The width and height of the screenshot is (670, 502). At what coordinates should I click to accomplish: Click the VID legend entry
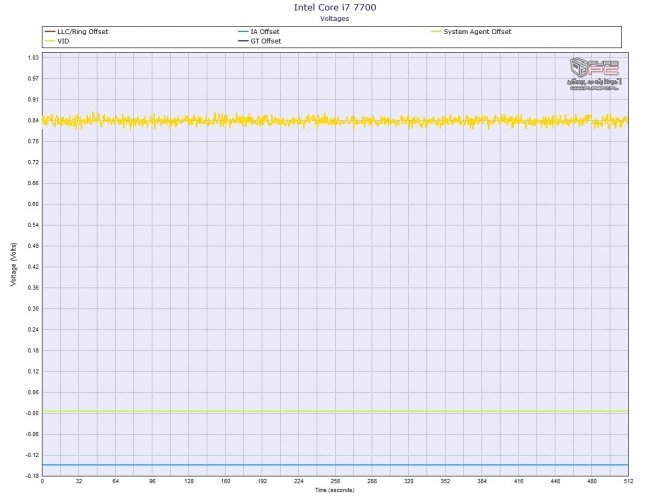click(57, 41)
